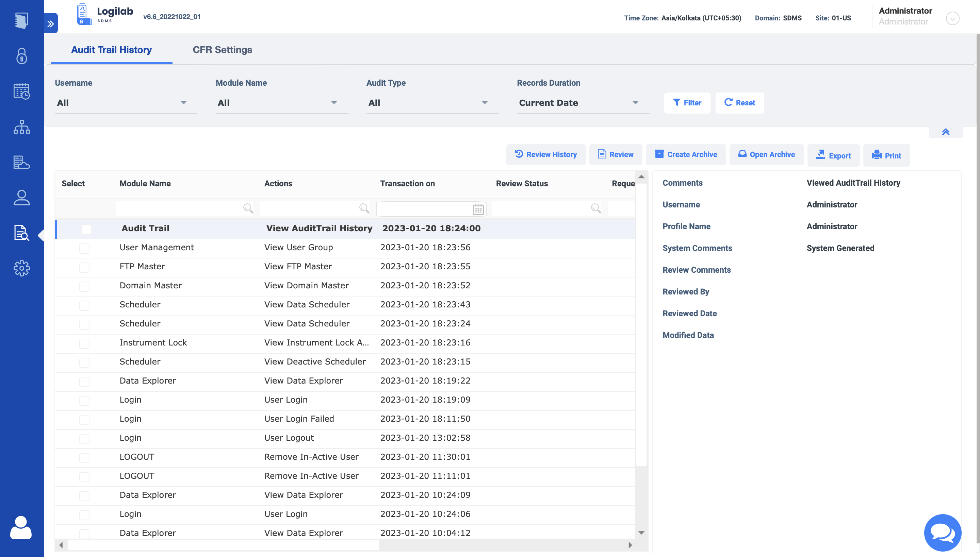Open the settings gear sidebar icon
This screenshot has width=980, height=557.
click(22, 268)
